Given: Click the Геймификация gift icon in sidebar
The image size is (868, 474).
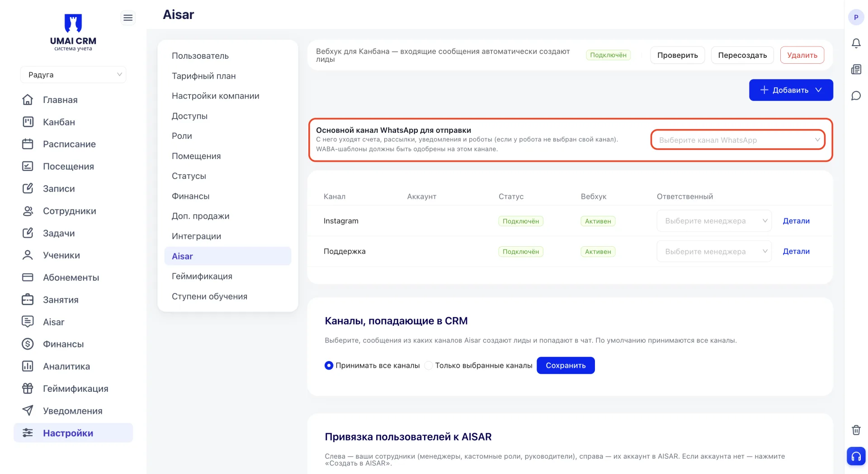Looking at the screenshot, I should point(28,388).
